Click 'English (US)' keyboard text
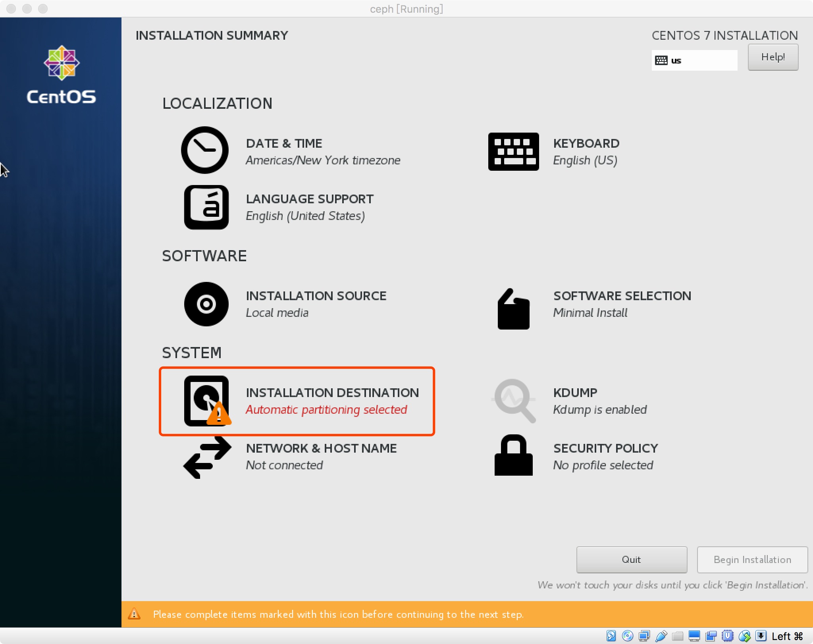 point(585,160)
